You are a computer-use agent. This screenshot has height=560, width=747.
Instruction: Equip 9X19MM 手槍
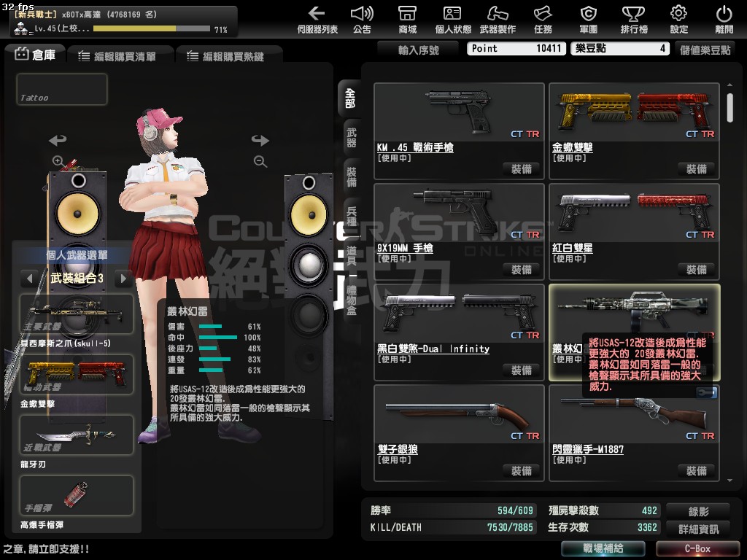[x=521, y=270]
